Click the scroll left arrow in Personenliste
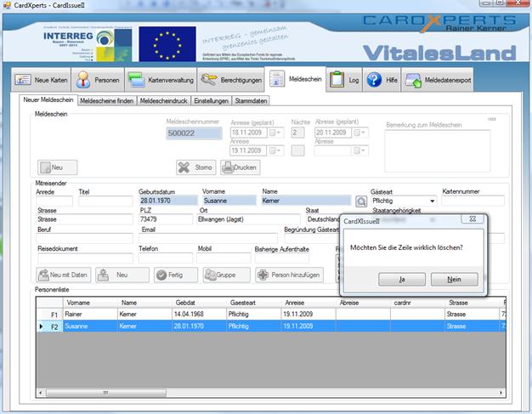Screen dimensions: 532x414 pyautogui.click(x=41, y=393)
